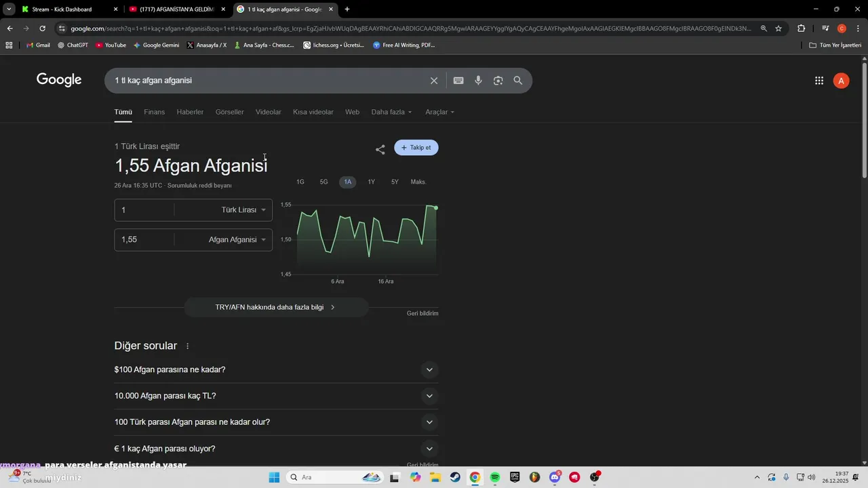This screenshot has width=868, height=488.
Task: Open Epic Games launcher from the taskbar
Action: (515, 477)
